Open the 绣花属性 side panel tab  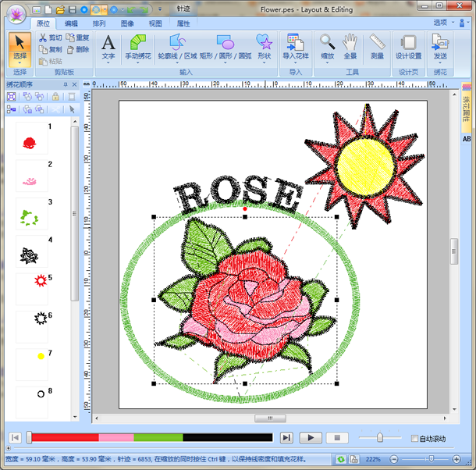click(466, 107)
